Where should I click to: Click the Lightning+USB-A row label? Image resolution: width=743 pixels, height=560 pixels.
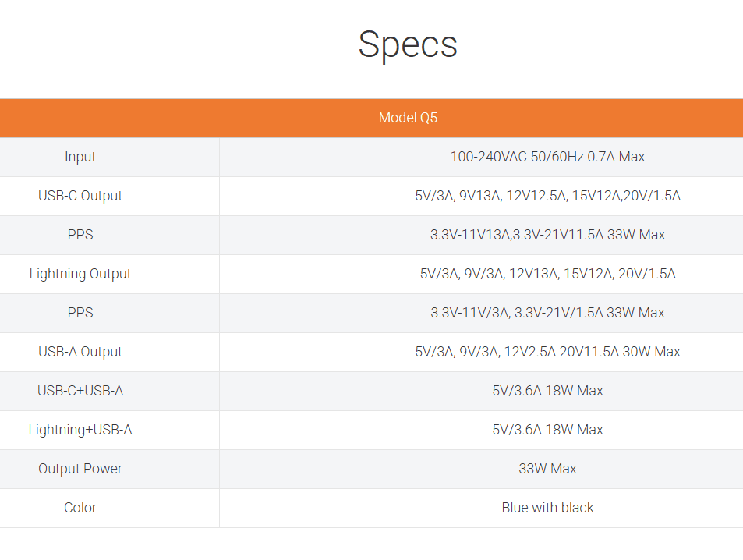pos(80,430)
